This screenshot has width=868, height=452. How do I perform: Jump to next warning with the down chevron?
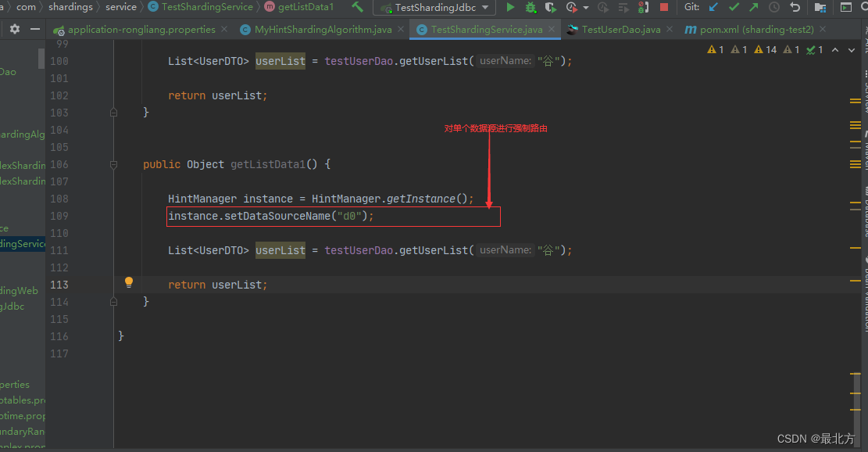point(851,50)
